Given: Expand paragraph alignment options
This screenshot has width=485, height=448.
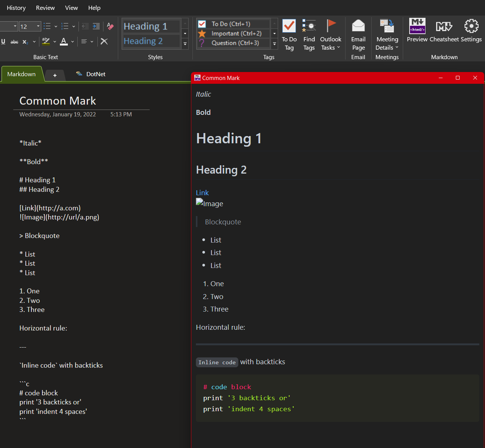Looking at the screenshot, I should pyautogui.click(x=92, y=42).
